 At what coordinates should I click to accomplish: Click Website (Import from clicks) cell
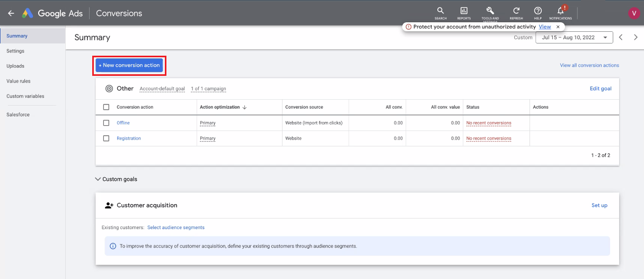point(314,123)
